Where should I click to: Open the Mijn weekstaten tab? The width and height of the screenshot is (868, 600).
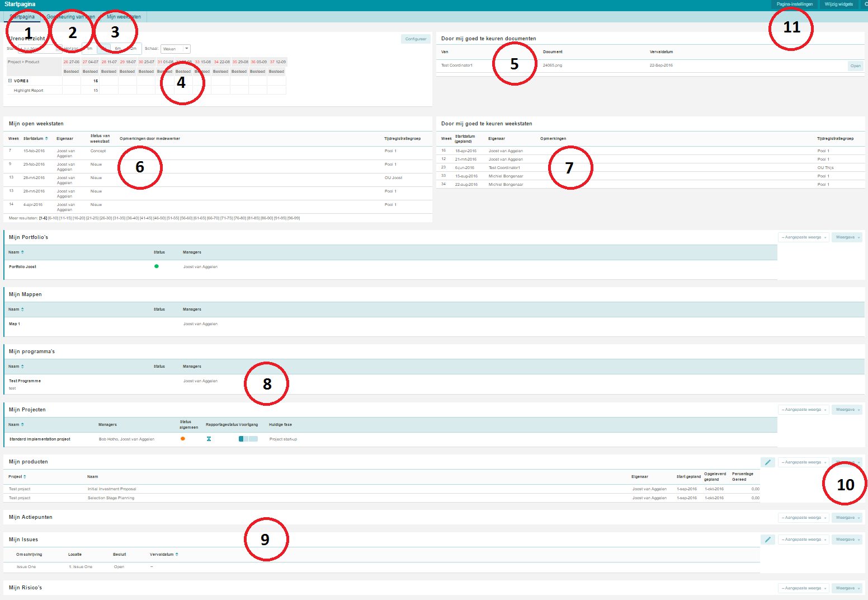[124, 17]
